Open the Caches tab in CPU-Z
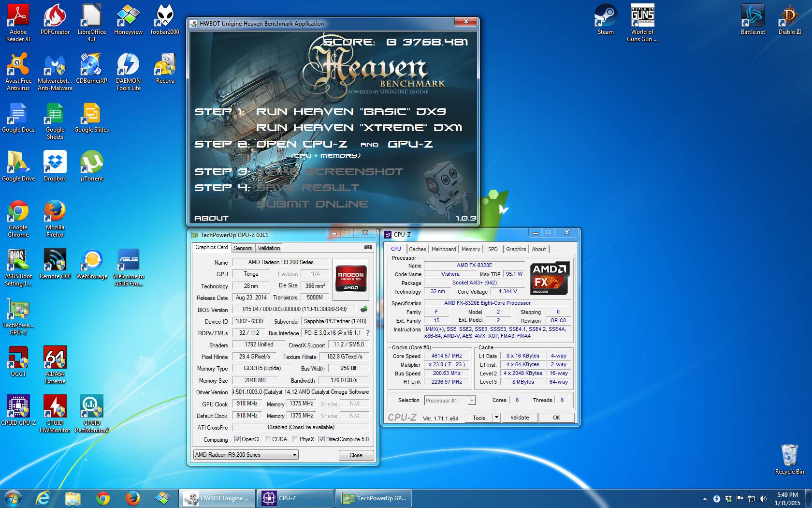 tap(417, 249)
